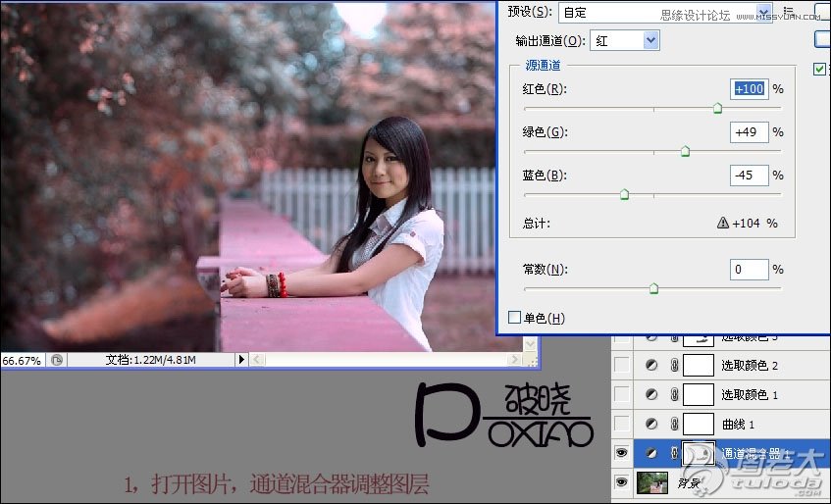Select the 选取颜色 1 layer name
The width and height of the screenshot is (831, 504).
pos(750,395)
